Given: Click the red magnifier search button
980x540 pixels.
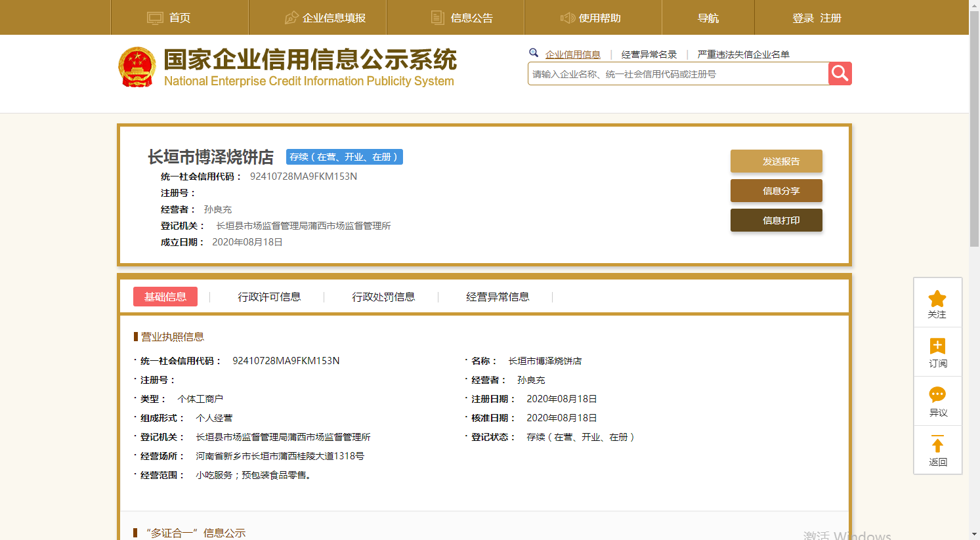Looking at the screenshot, I should pos(840,73).
